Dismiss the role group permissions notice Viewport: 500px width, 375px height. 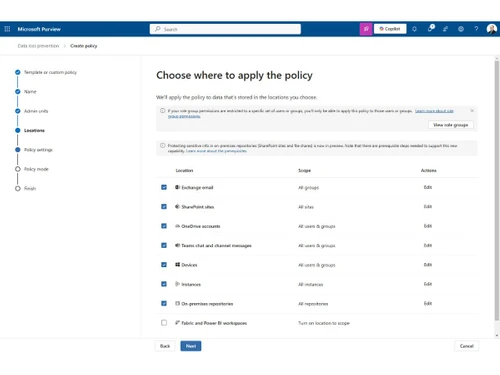[x=472, y=110]
